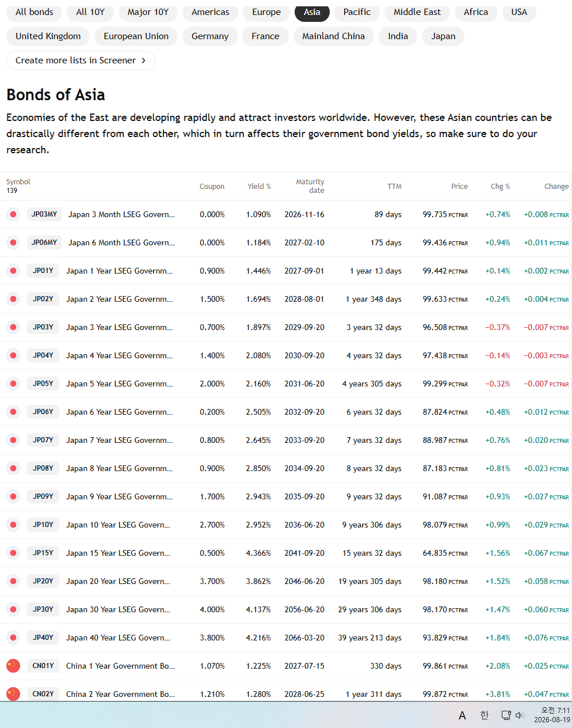This screenshot has height=728, width=572.
Task: Sort by Chg % column header
Action: 500,187
